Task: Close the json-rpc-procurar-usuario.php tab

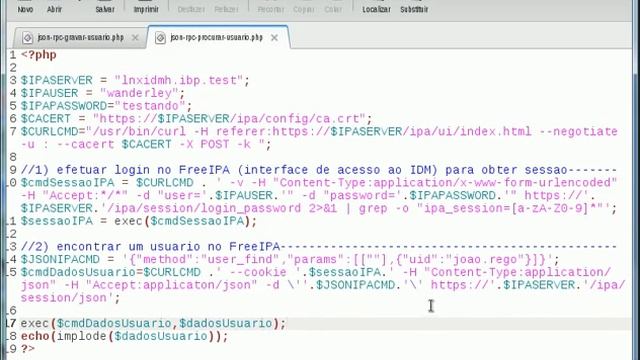Action: coord(274,38)
